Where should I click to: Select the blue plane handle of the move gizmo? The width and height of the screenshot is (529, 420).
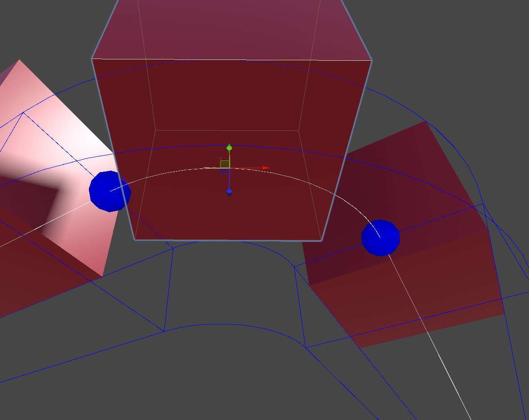(x=225, y=172)
